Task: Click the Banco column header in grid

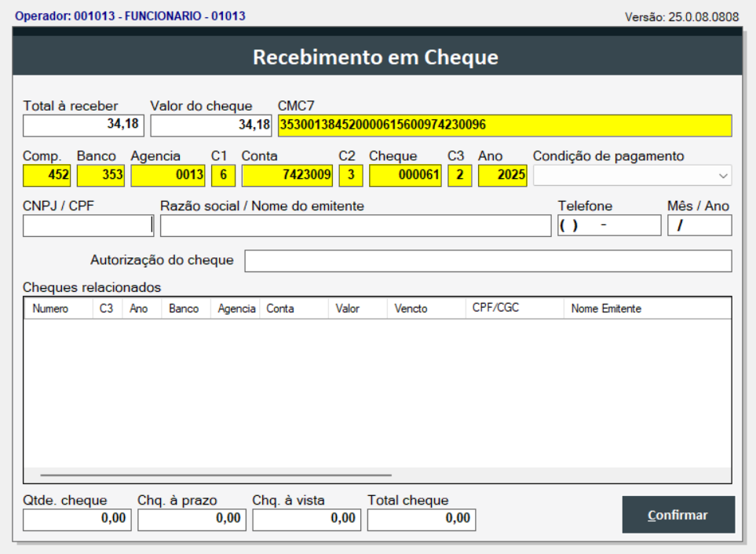Action: [x=186, y=308]
